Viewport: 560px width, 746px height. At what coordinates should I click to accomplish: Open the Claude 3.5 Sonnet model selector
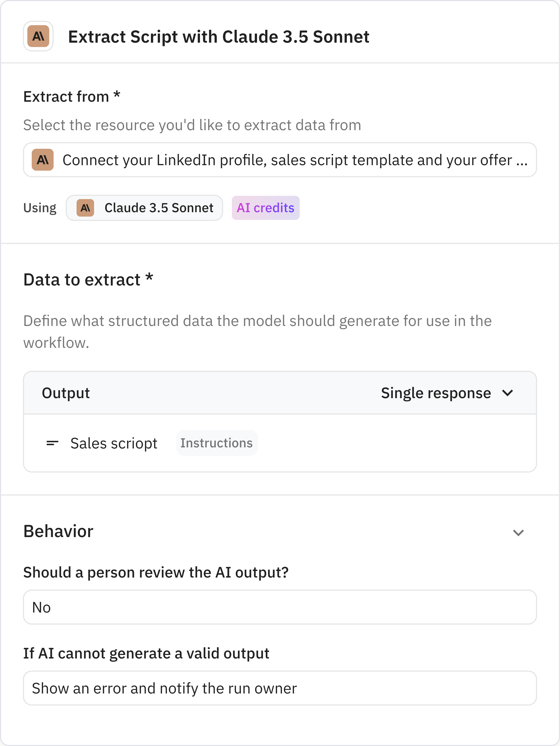point(144,208)
